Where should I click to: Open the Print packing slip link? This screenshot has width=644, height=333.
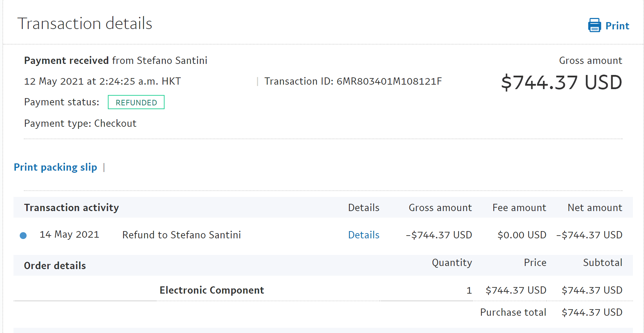55,167
